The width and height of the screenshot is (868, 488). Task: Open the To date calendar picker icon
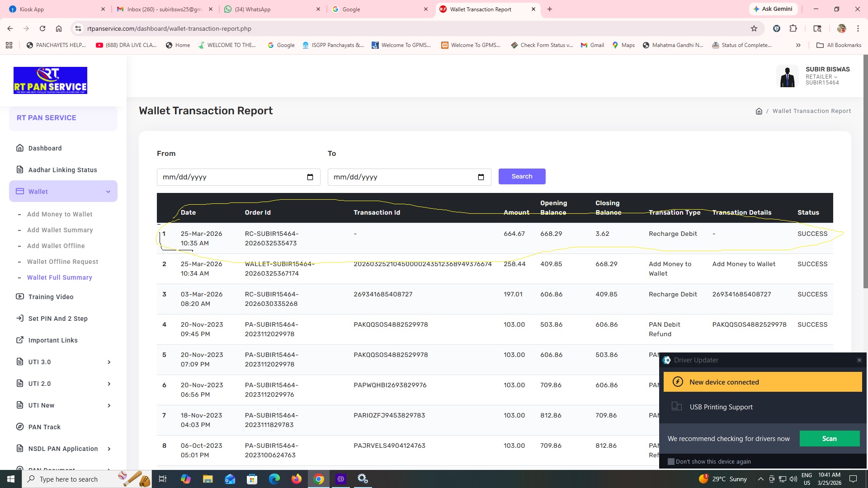tap(481, 177)
